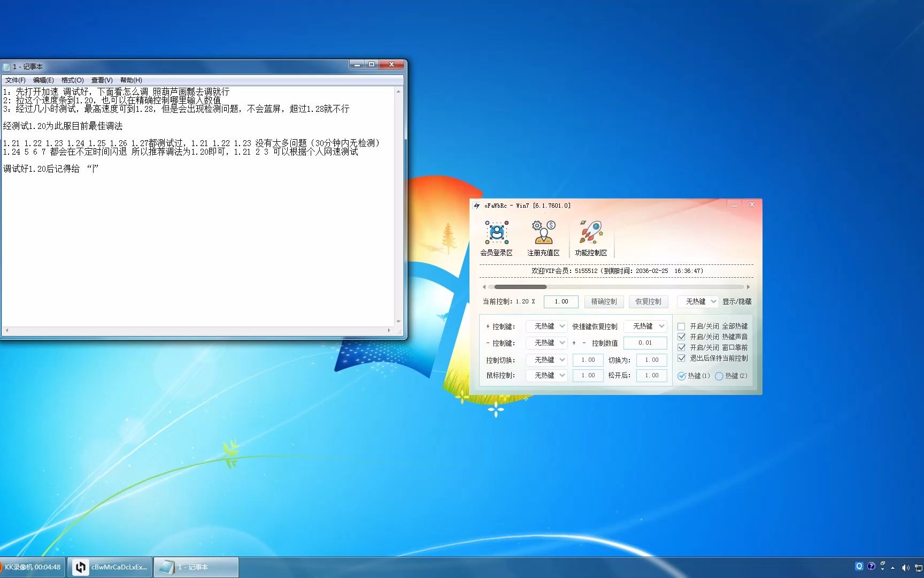Open the blue Q input method tray icon
924x578 pixels.
(x=859, y=566)
